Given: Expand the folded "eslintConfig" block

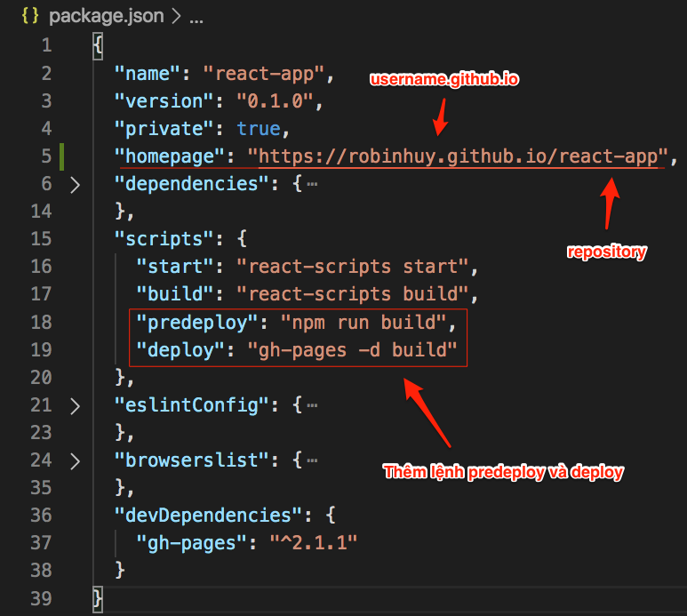Looking at the screenshot, I should 76,406.
